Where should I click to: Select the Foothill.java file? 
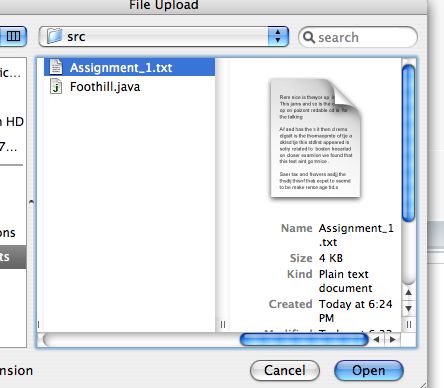[x=105, y=87]
